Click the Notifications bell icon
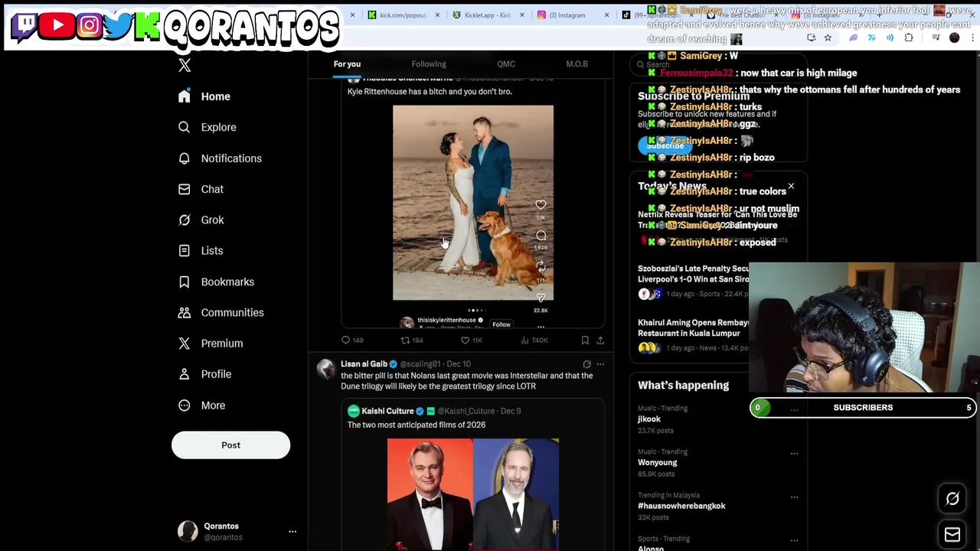Image resolution: width=980 pixels, height=551 pixels. tap(184, 158)
